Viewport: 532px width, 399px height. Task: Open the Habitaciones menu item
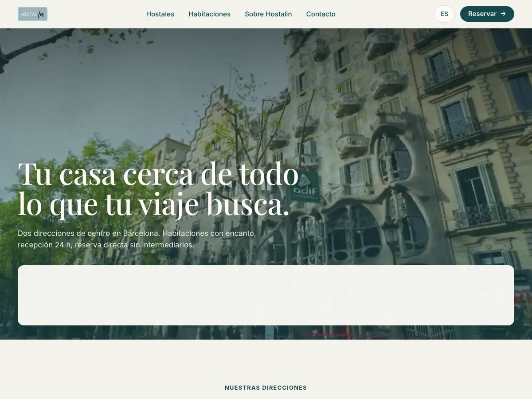point(209,14)
